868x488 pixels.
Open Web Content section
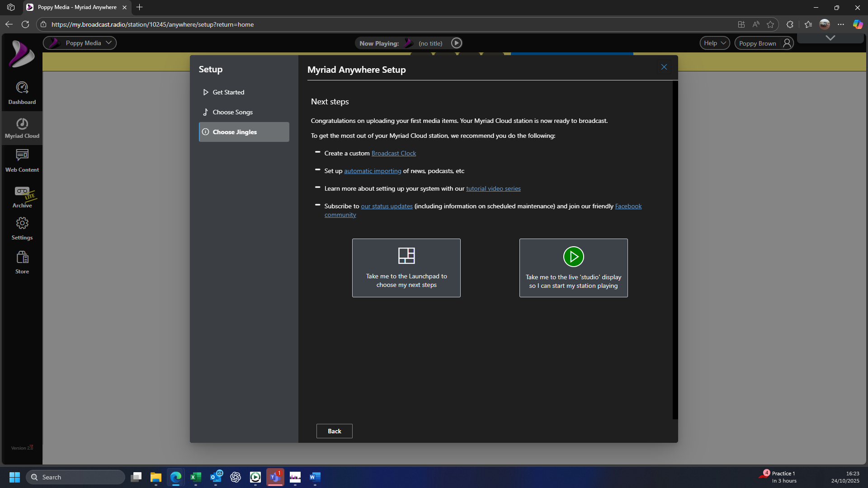coord(22,161)
